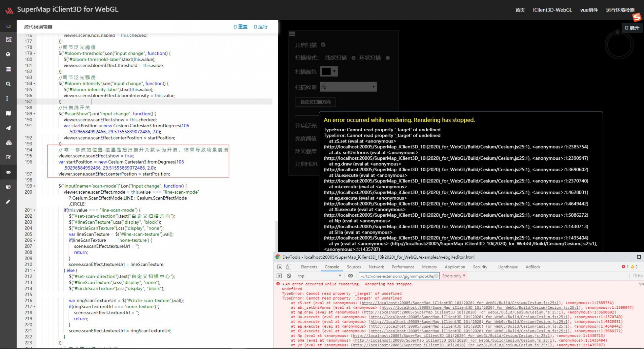Switch to the Network tab
The image size is (644, 349).
(376, 267)
